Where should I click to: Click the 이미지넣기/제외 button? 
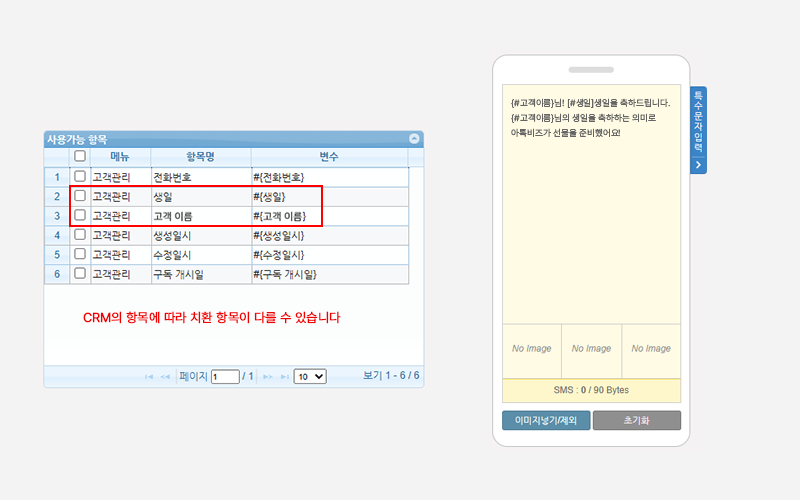pyautogui.click(x=545, y=420)
